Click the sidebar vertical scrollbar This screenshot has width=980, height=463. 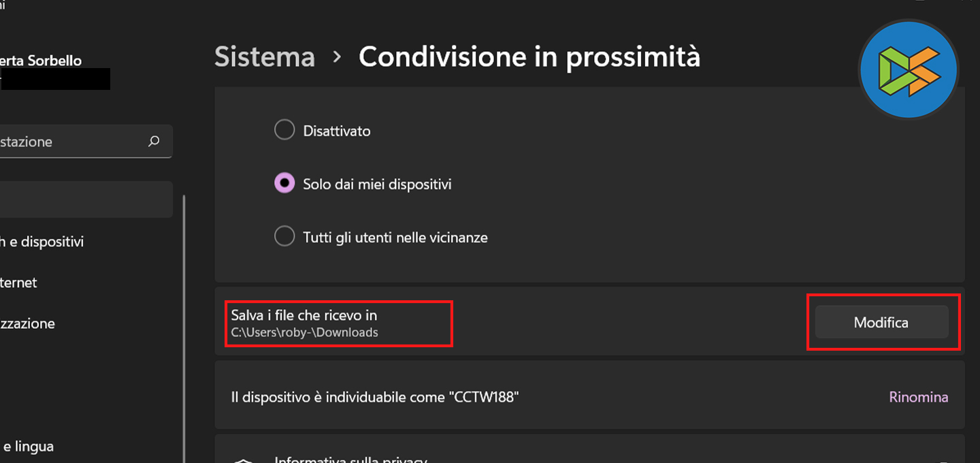(184, 327)
